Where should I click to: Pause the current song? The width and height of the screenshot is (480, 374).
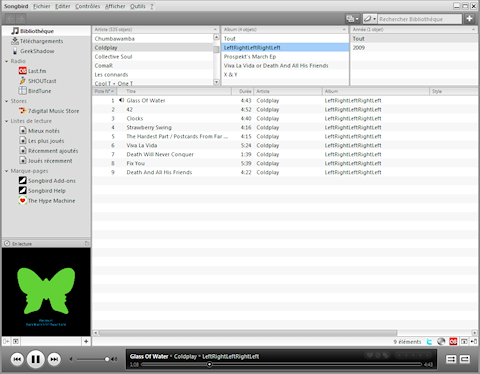pyautogui.click(x=36, y=359)
